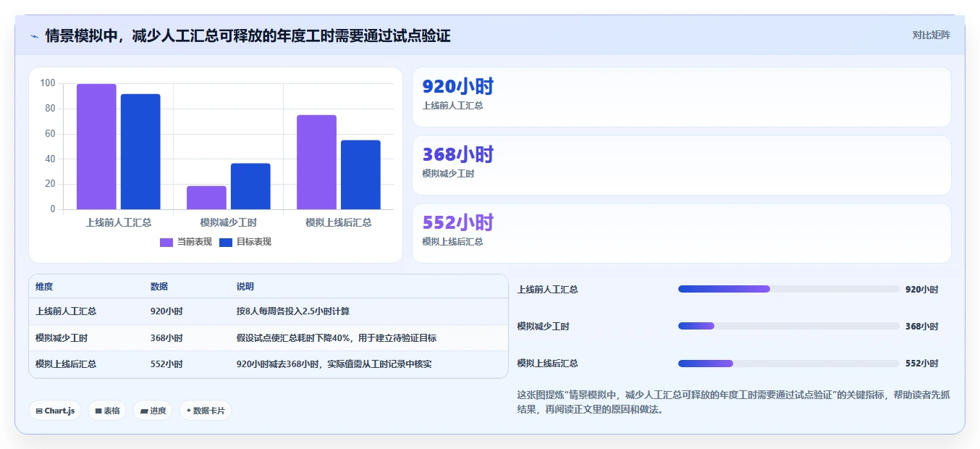Click progress value 552小时
The image size is (980, 449).
coord(921,364)
